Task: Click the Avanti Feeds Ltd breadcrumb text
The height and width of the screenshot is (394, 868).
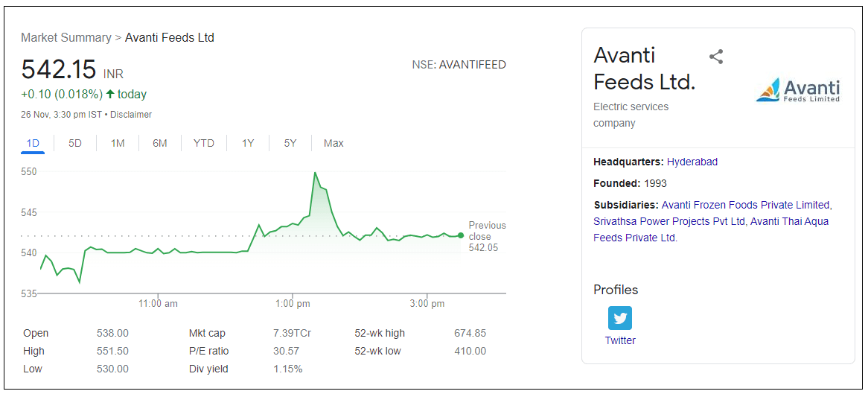Action: pos(170,38)
